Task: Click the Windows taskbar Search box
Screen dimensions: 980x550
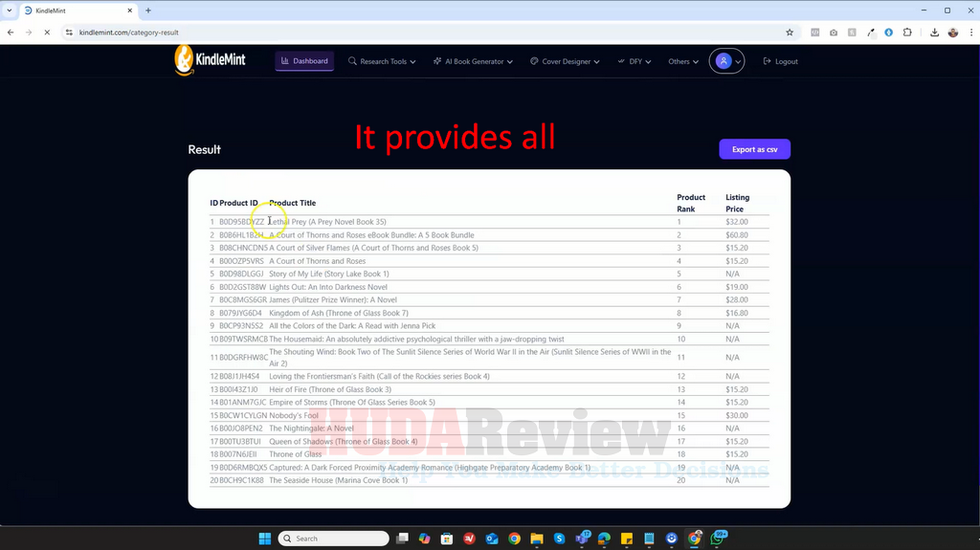Action: (x=333, y=539)
